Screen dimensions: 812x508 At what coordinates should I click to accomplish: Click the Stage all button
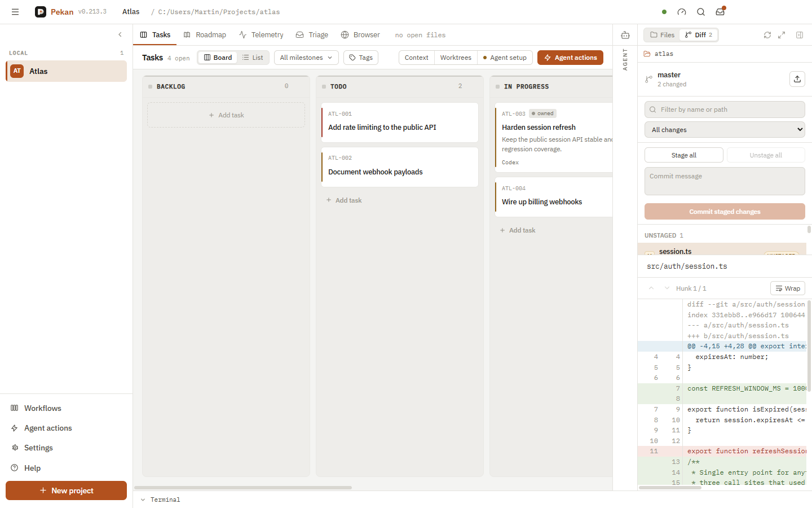684,155
